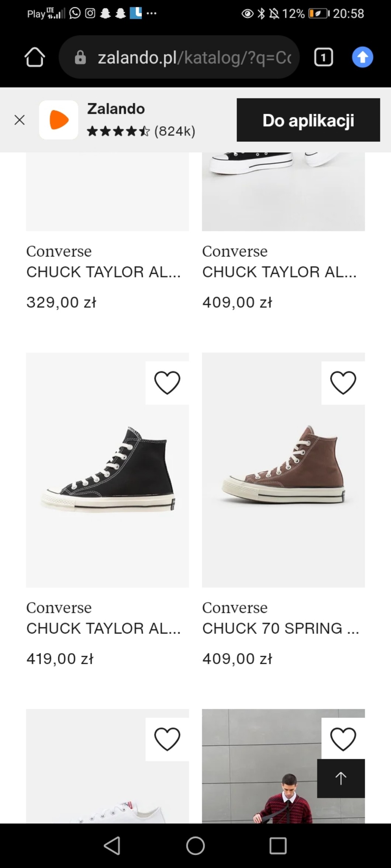Open Android recent apps square button
Viewport: 391px width, 868px height.
coord(278,846)
